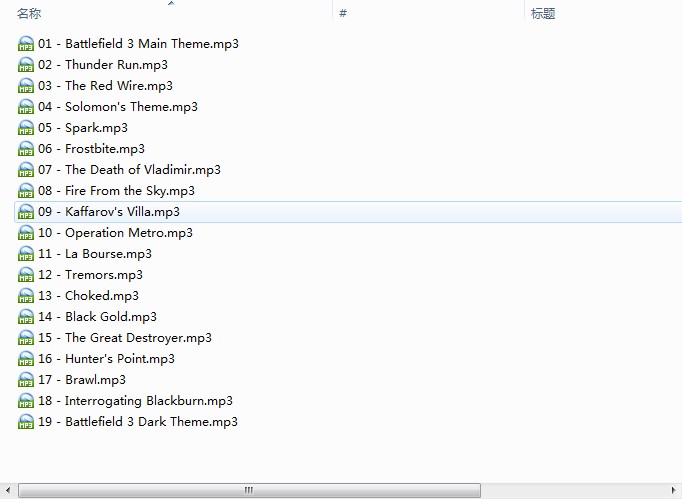Select file 17 - Brawl.mp3
The image size is (682, 499).
pos(82,380)
